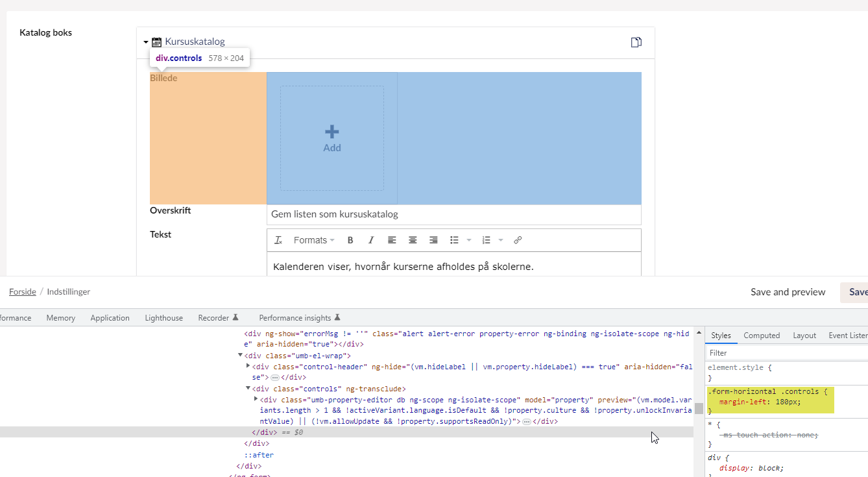Toggle numbered list formatting
This screenshot has height=477, width=868.
click(x=487, y=239)
